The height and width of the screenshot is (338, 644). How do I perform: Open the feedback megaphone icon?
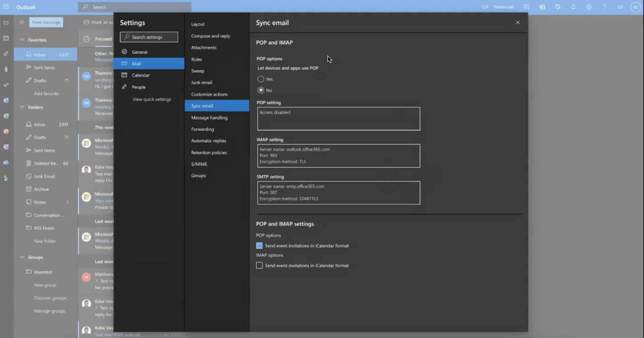point(620,7)
